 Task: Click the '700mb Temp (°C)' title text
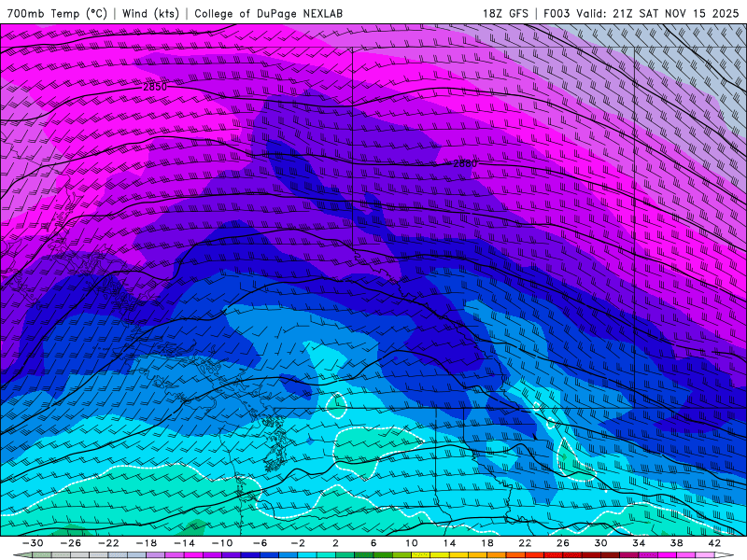57,13
